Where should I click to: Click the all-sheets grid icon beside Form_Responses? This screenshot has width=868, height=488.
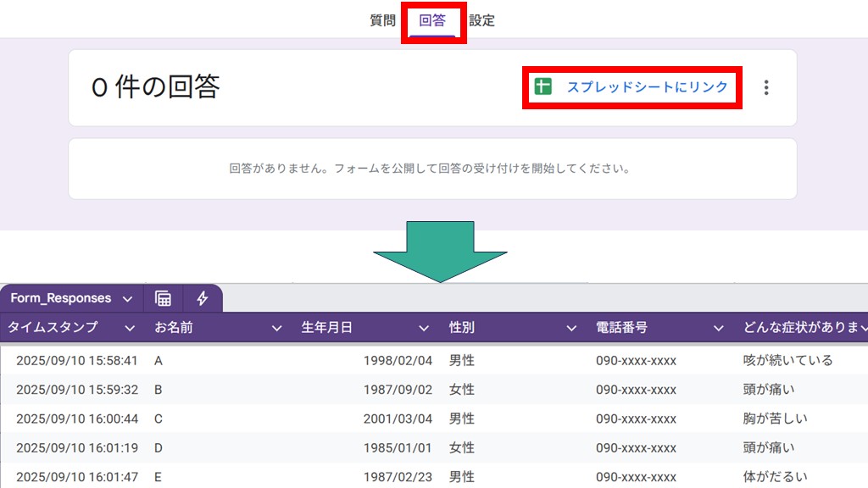coord(161,298)
